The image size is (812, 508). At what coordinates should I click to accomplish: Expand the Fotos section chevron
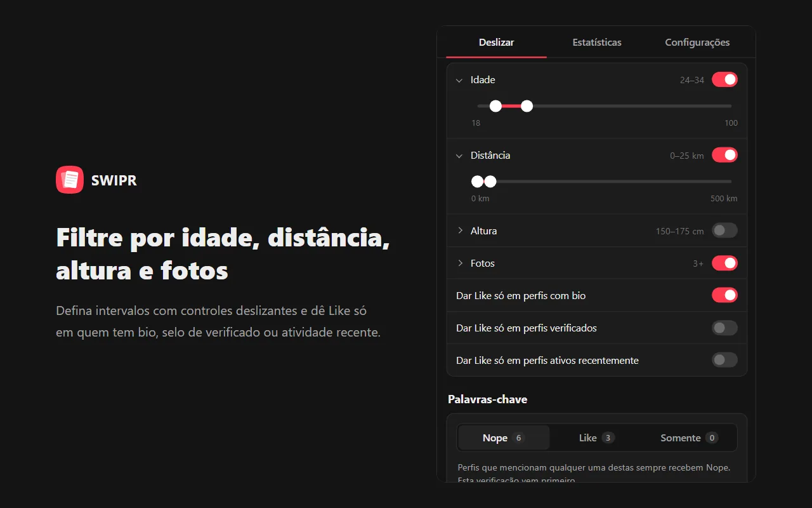460,263
